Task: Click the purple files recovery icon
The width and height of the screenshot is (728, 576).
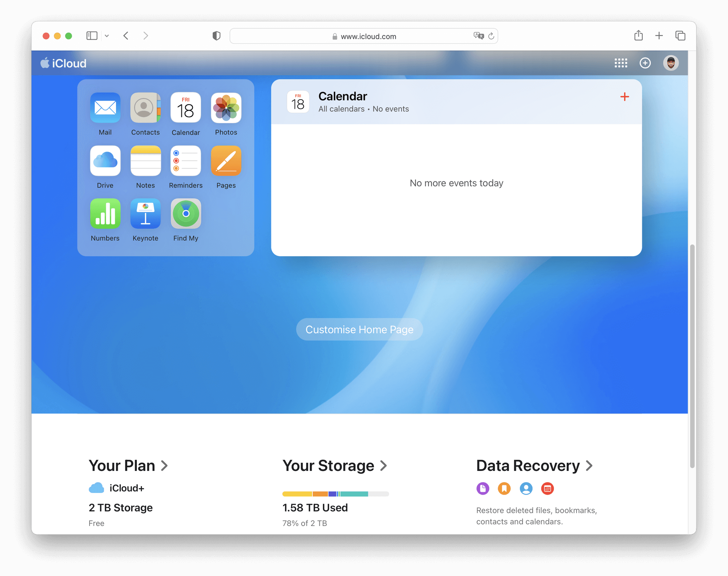Action: pos(483,488)
